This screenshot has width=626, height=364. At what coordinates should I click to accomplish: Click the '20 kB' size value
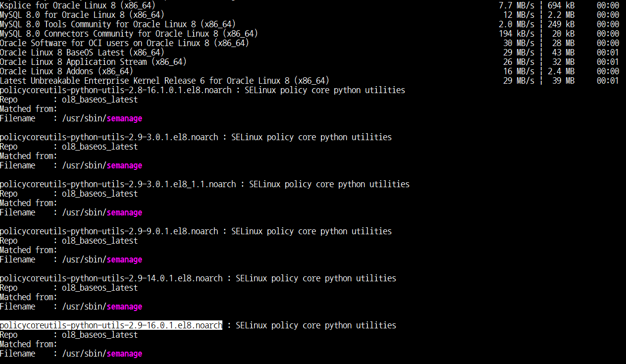click(x=564, y=34)
